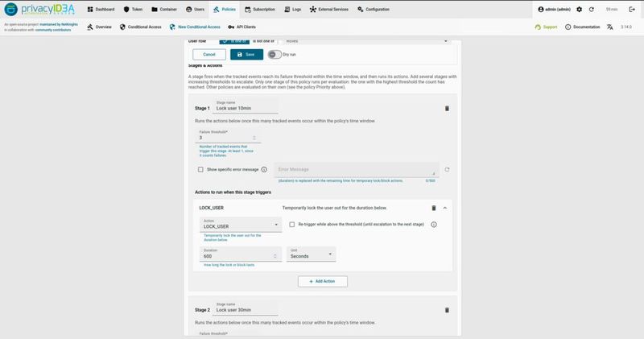
Task: Check Re-trigger while above the threshold
Action: point(292,225)
